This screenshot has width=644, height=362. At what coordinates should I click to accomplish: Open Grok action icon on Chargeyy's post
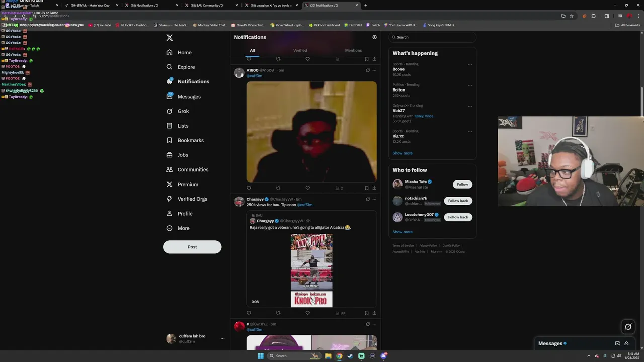368,199
